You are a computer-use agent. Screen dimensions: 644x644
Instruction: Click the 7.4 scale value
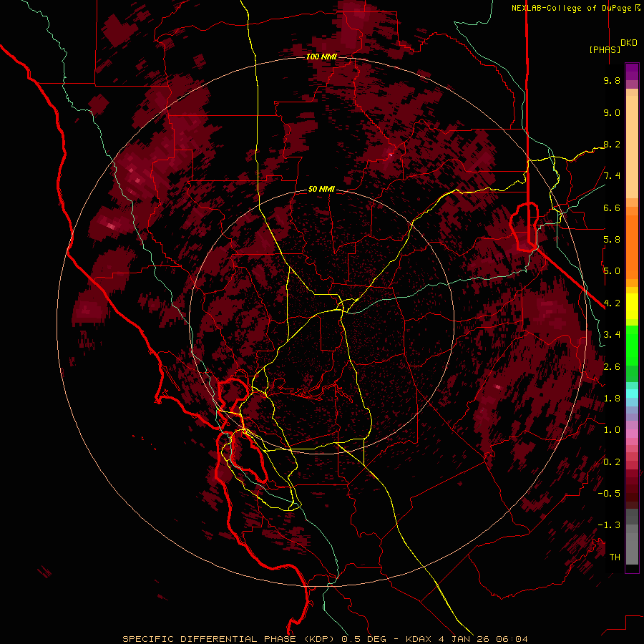(612, 176)
